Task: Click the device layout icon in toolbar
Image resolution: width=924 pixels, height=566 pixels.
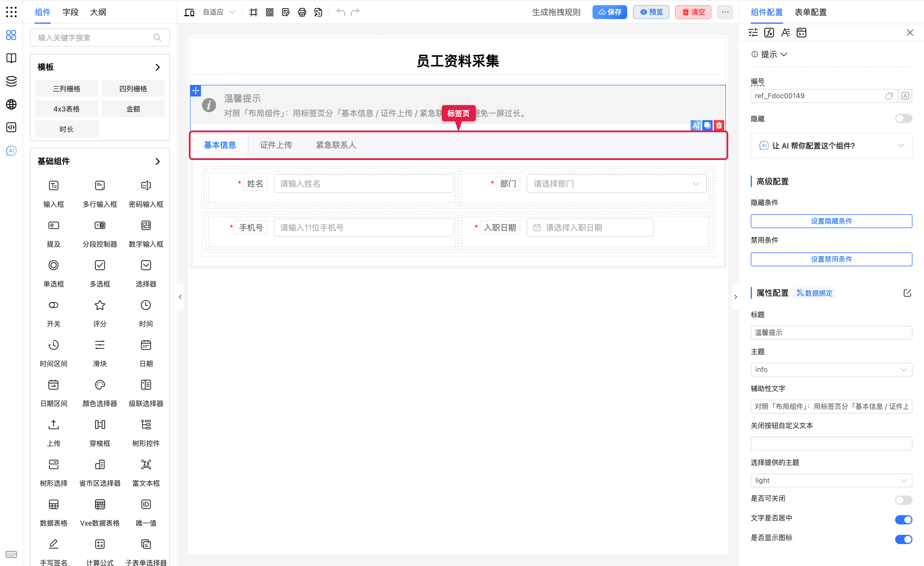Action: pyautogui.click(x=189, y=12)
